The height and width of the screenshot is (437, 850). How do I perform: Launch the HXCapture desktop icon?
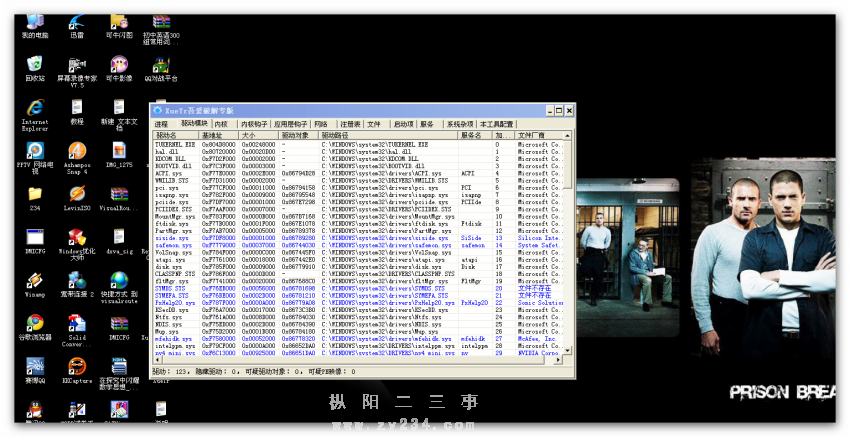pyautogui.click(x=77, y=371)
